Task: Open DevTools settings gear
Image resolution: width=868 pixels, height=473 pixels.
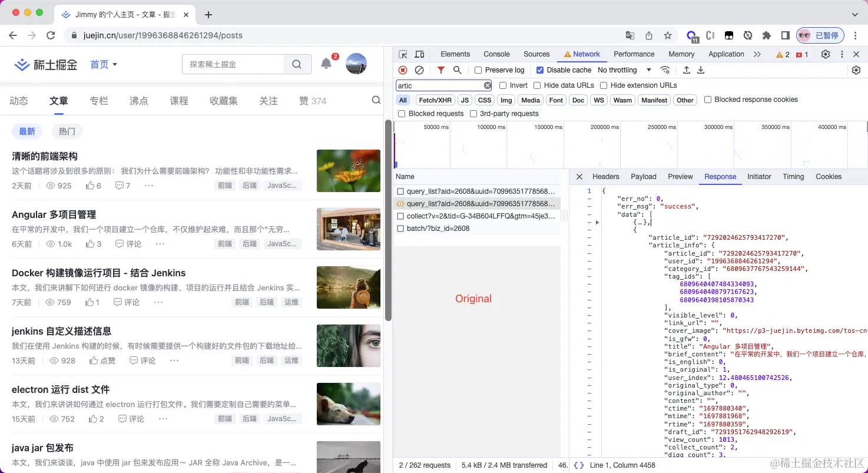Action: pyautogui.click(x=826, y=54)
